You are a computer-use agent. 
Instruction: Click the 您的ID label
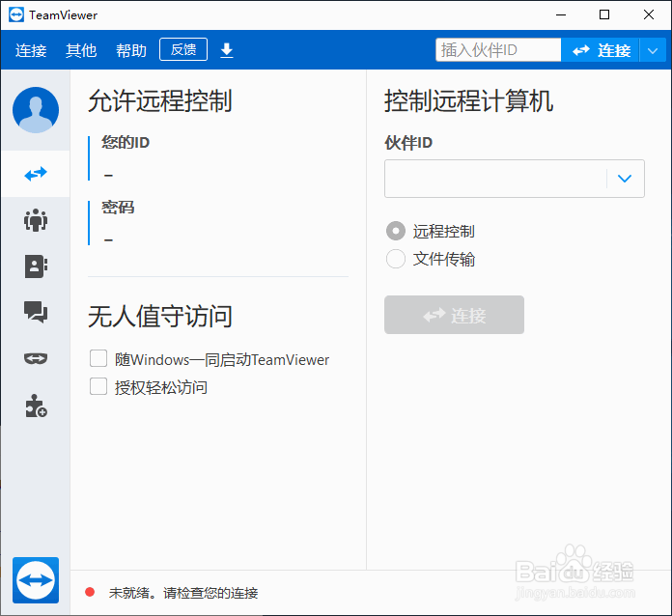[x=126, y=142]
